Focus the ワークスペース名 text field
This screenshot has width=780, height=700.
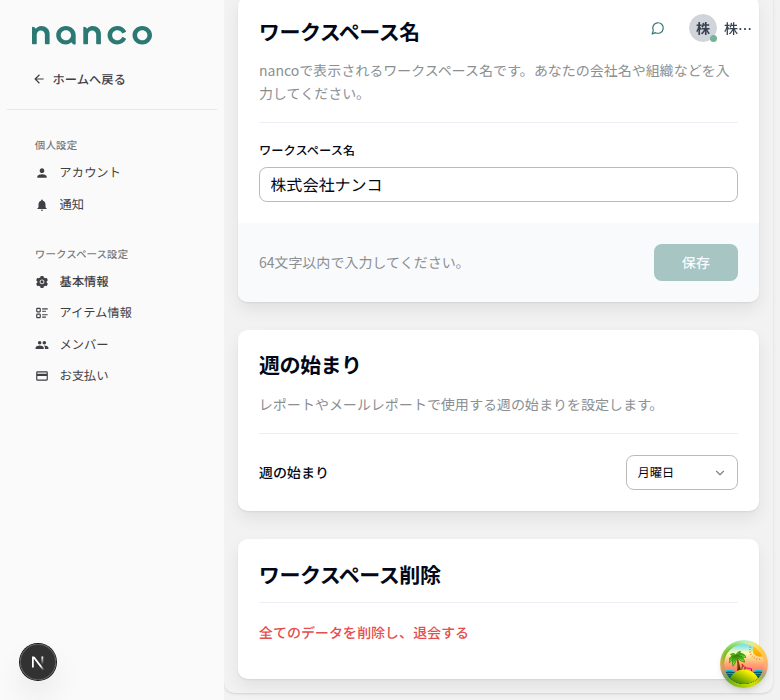point(498,185)
